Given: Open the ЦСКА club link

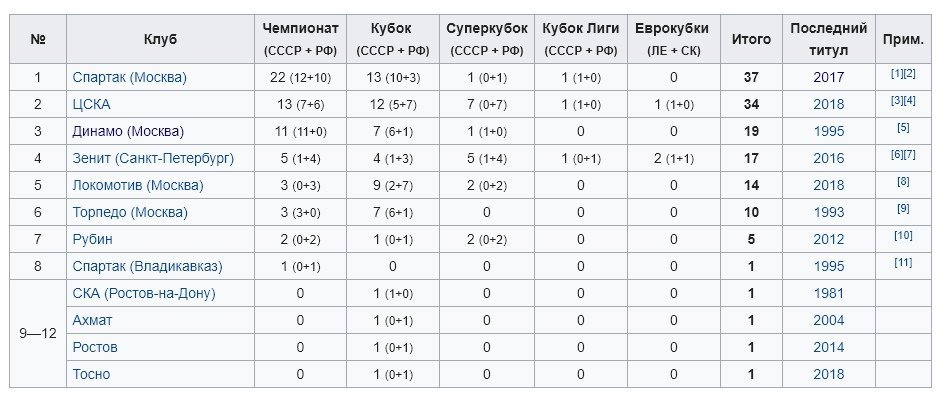Looking at the screenshot, I should click(x=91, y=104).
